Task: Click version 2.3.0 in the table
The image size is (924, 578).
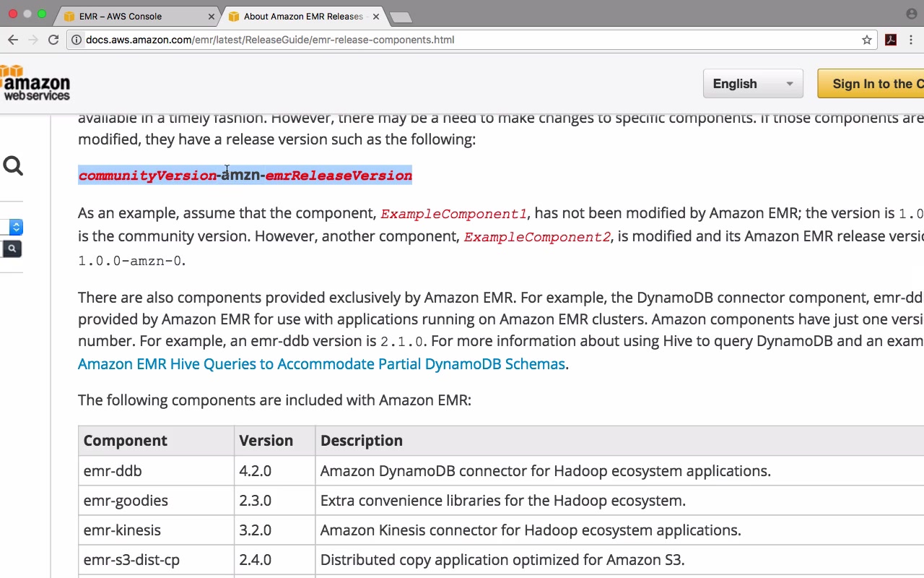Action: coord(256,501)
